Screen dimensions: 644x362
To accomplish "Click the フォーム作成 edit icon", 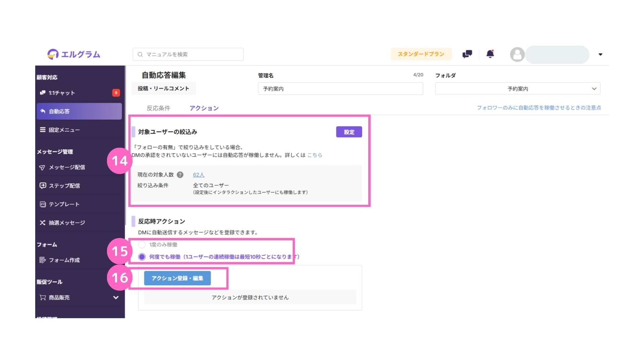I will tap(43, 260).
